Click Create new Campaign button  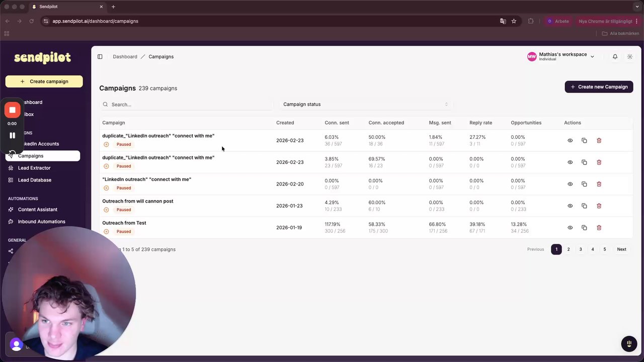tap(599, 87)
